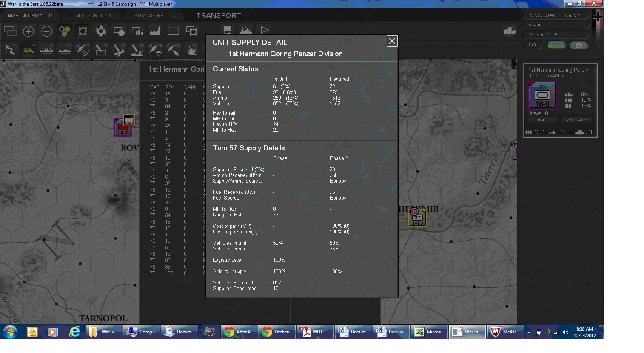644x353 pixels.
Task: Toggle the yellow unit counters display icon
Action: click(x=83, y=31)
